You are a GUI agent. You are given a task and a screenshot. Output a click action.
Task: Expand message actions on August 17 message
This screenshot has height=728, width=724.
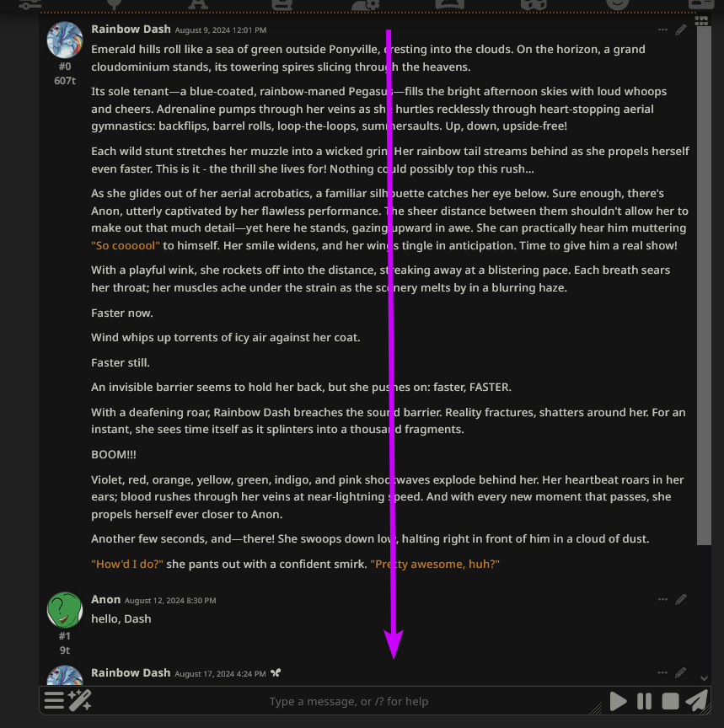662,672
